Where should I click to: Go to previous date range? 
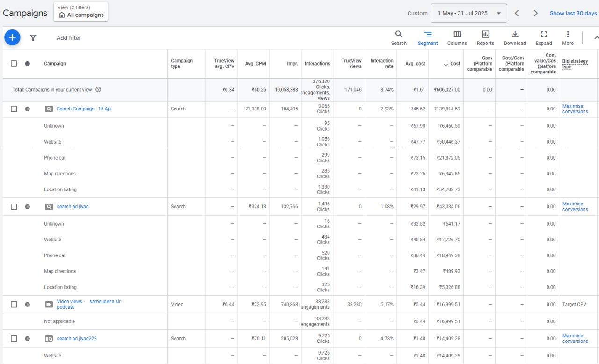coord(517,13)
